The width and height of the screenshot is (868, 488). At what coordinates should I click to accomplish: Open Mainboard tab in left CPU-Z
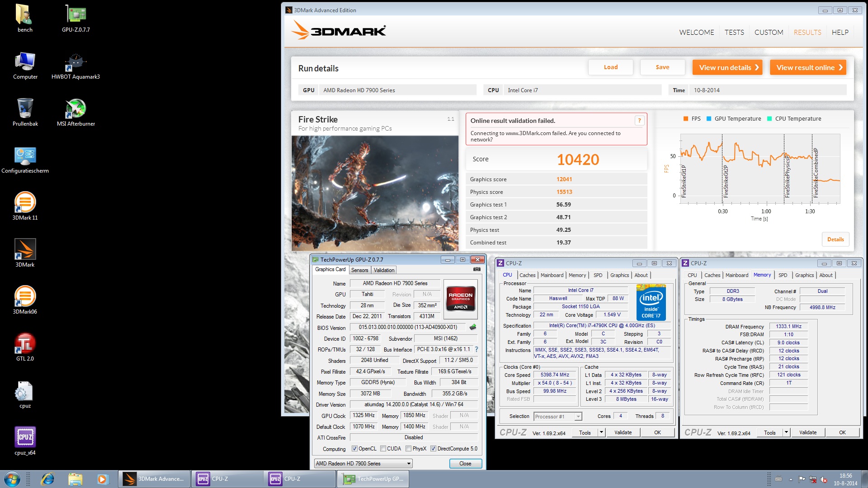(552, 275)
